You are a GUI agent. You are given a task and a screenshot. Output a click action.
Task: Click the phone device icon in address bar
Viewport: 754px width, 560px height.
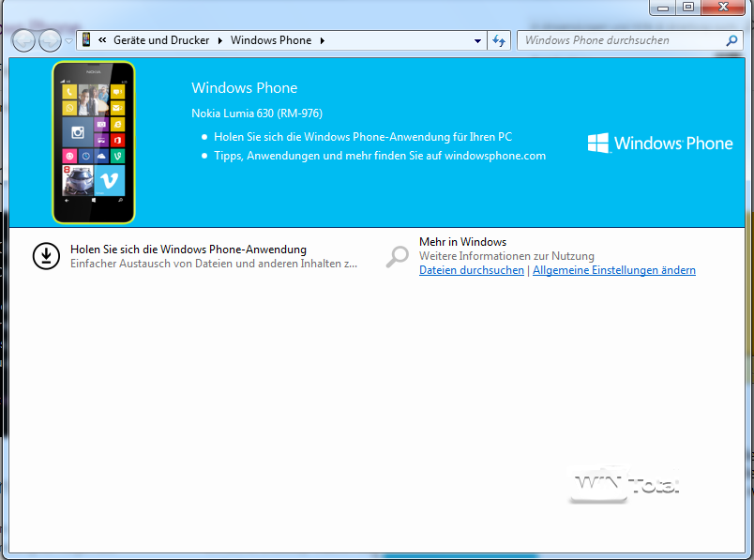coord(86,40)
